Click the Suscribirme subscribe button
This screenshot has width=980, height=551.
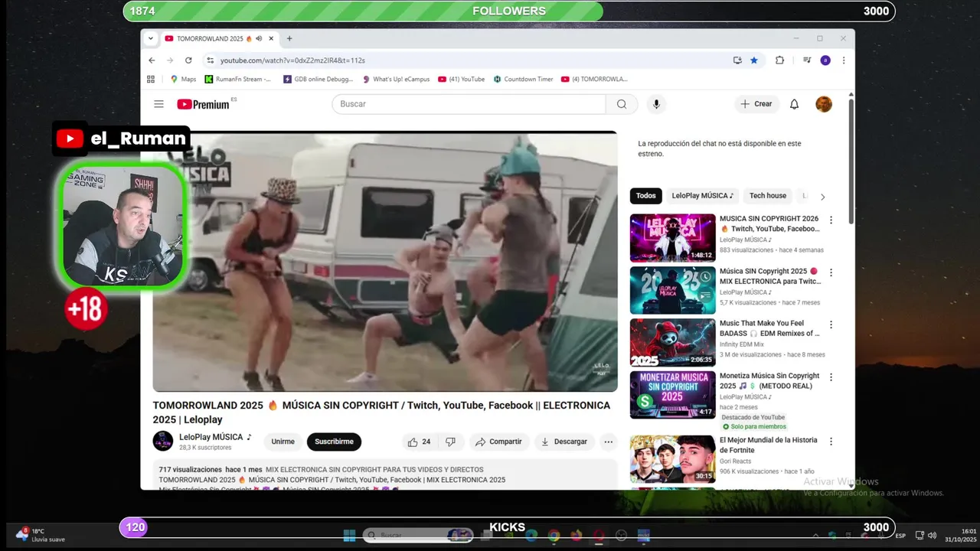(334, 442)
